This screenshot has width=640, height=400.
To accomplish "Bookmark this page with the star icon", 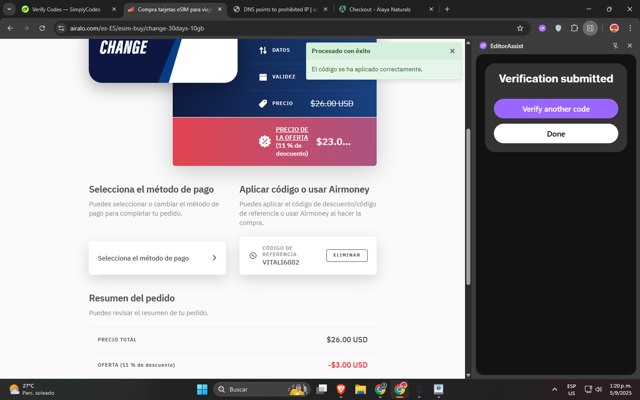I will coord(520,28).
